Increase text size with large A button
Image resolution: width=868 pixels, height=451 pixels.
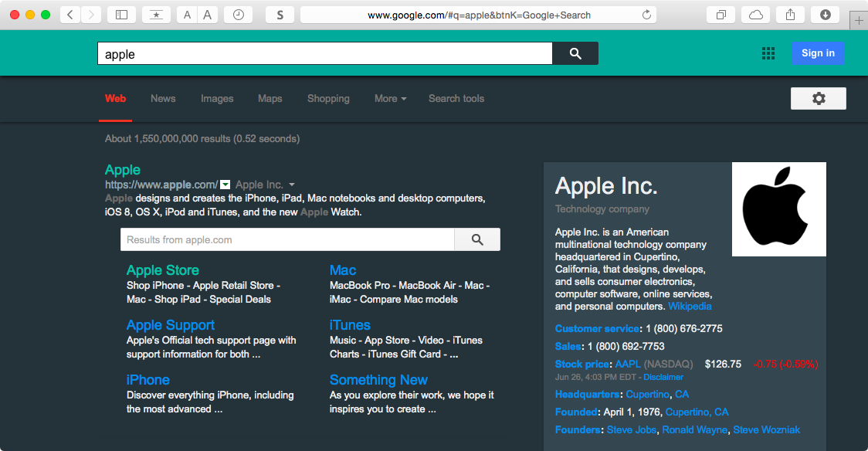tap(208, 15)
